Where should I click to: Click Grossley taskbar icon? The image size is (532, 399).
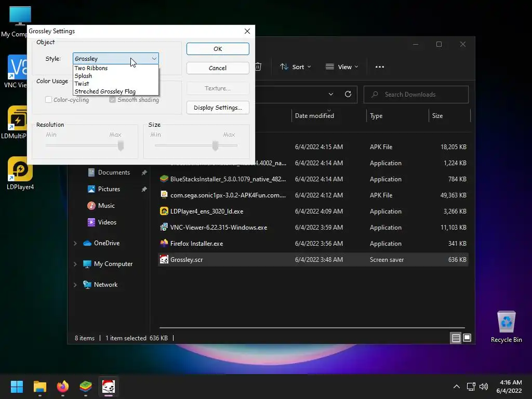coord(109,387)
